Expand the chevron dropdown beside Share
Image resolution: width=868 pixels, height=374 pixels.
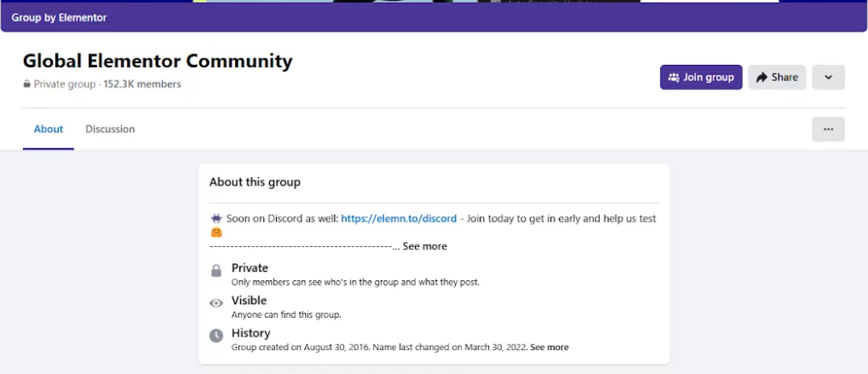click(x=827, y=78)
